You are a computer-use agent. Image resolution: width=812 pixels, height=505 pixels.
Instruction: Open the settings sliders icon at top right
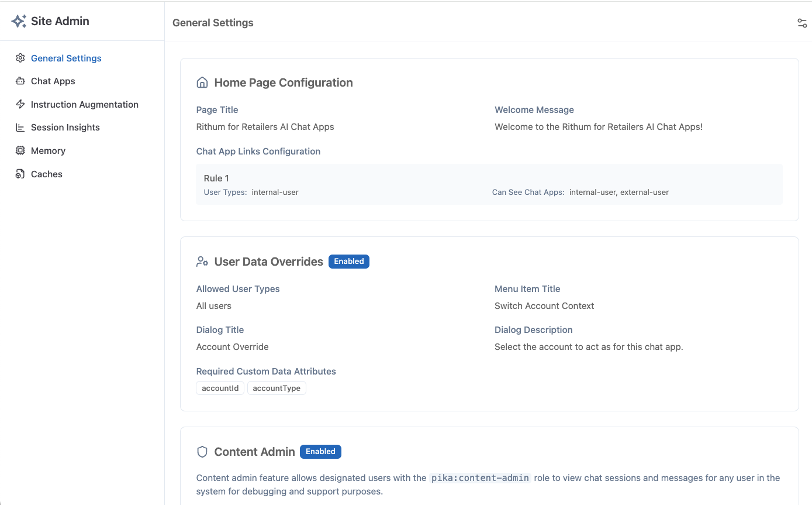802,23
